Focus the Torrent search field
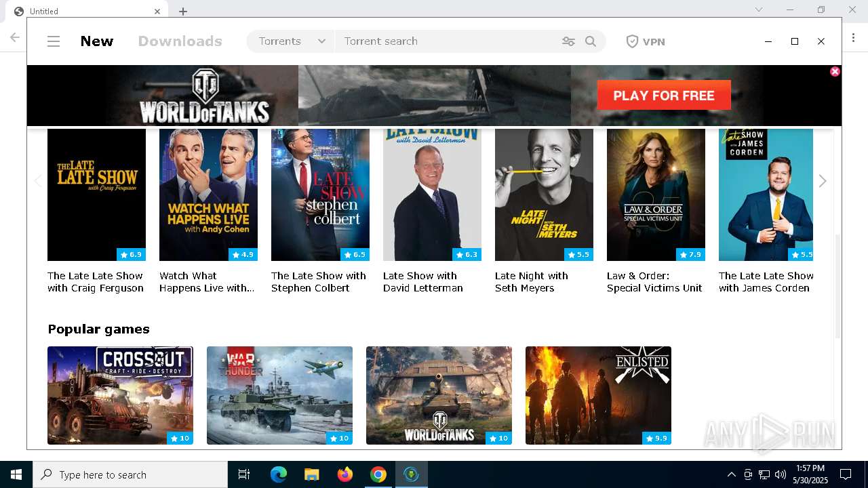868x488 pixels. 448,41
